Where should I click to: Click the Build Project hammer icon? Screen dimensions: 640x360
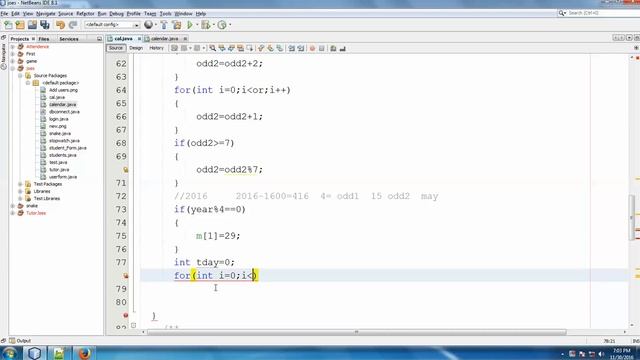164,25
